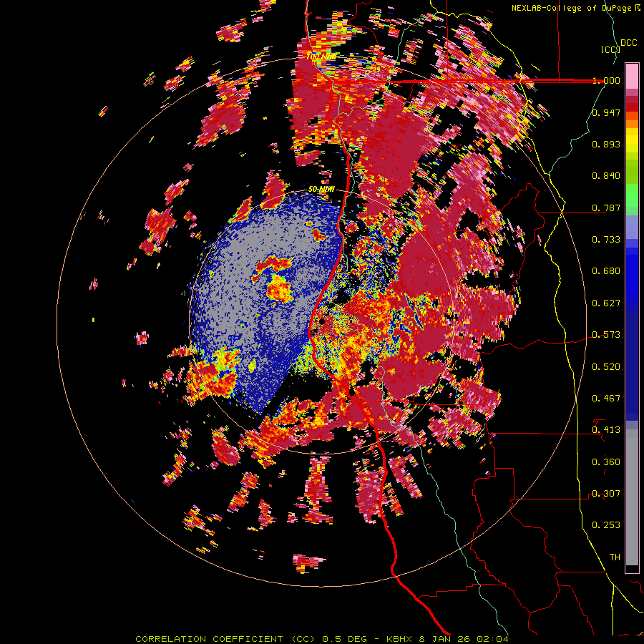
Task: Select the 0.840 scale value
Action: (606, 176)
